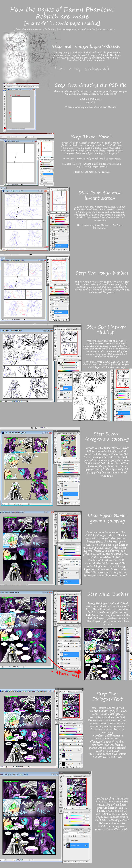Click Navigator page thumbnail in Step Nine screenshot
The width and height of the screenshot is (132, 868).
tap(69, 608)
